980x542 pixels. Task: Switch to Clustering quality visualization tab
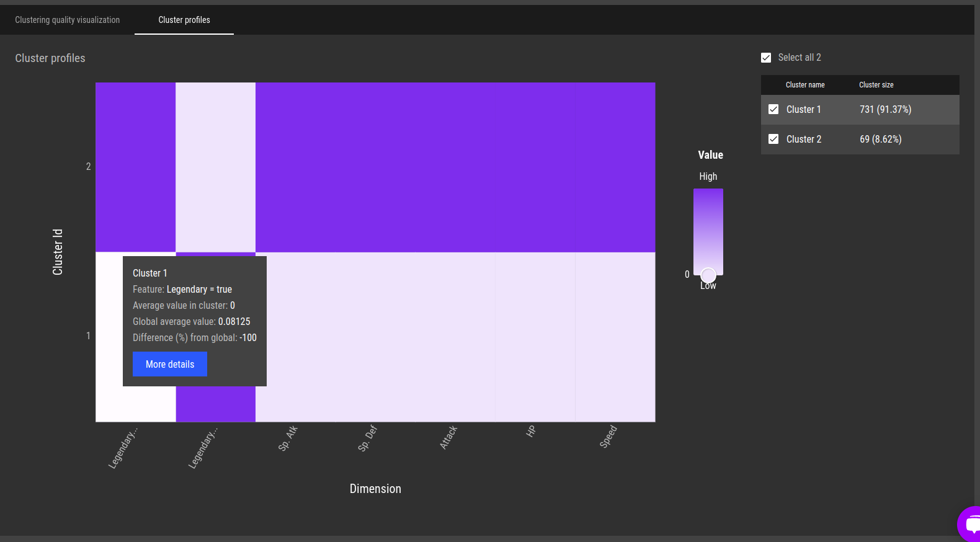point(68,20)
